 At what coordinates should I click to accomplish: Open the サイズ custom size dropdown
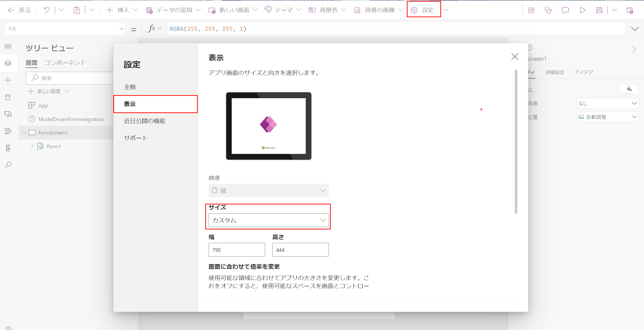tap(268, 220)
